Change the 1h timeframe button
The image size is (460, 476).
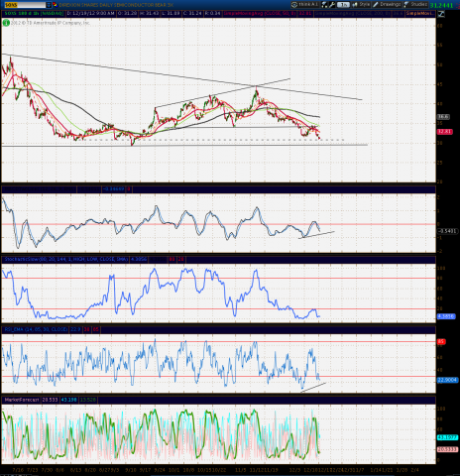tap(344, 5)
